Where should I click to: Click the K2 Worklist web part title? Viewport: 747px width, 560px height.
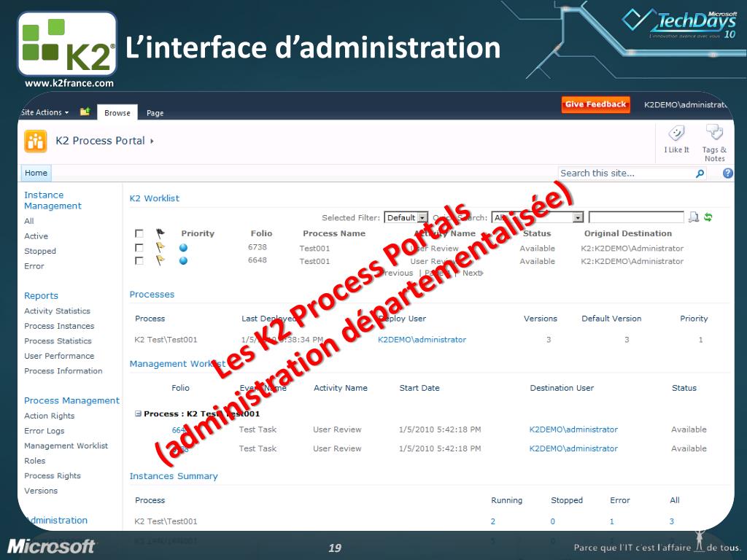pos(155,198)
